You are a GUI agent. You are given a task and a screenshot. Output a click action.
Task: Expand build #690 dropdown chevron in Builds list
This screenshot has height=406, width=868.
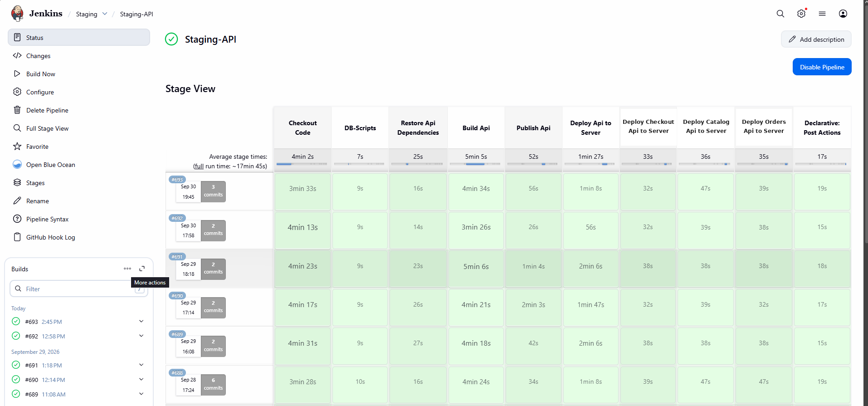tap(141, 379)
